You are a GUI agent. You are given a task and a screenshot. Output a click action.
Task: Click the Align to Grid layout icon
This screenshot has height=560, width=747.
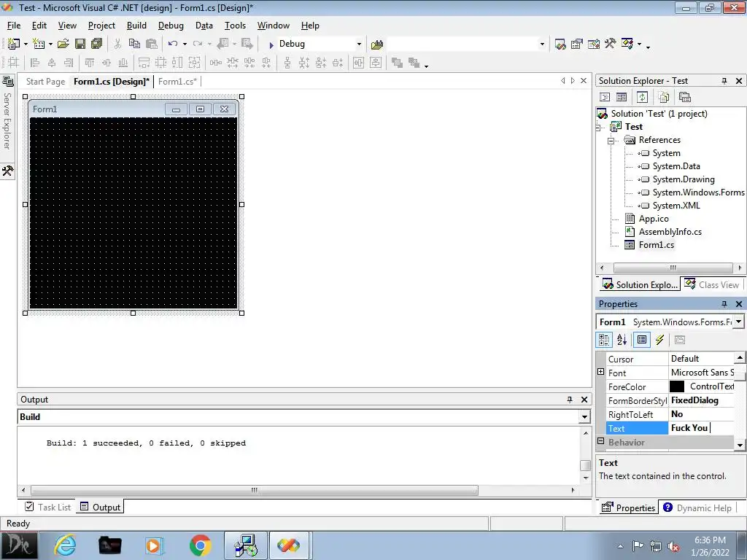click(x=13, y=63)
